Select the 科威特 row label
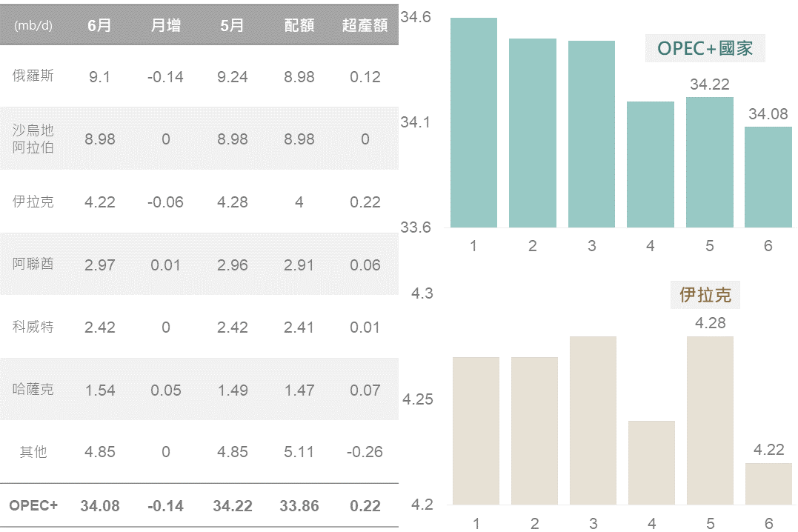 point(33,327)
